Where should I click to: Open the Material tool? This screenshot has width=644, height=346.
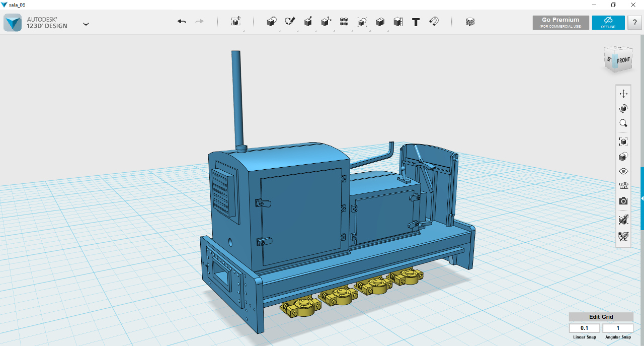tap(470, 22)
